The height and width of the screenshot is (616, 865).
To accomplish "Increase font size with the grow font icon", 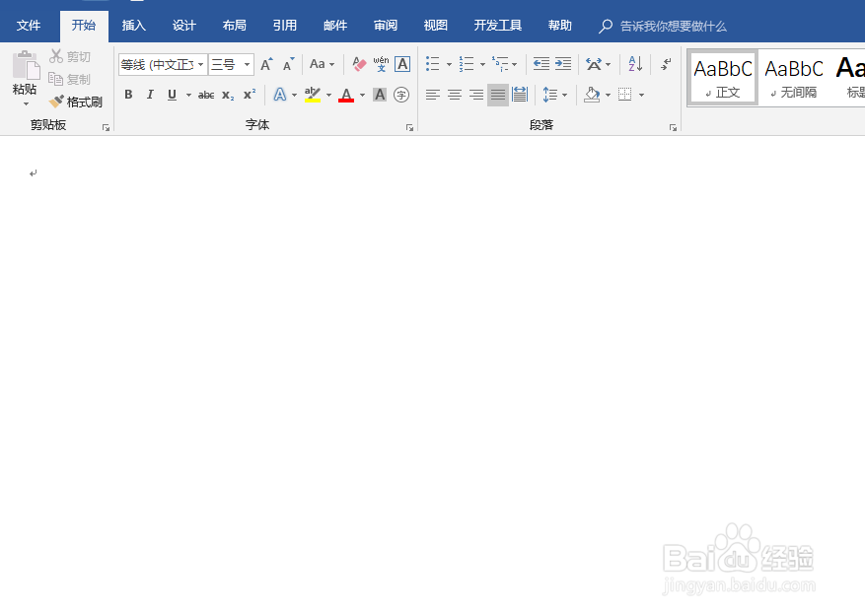I will coord(266,64).
